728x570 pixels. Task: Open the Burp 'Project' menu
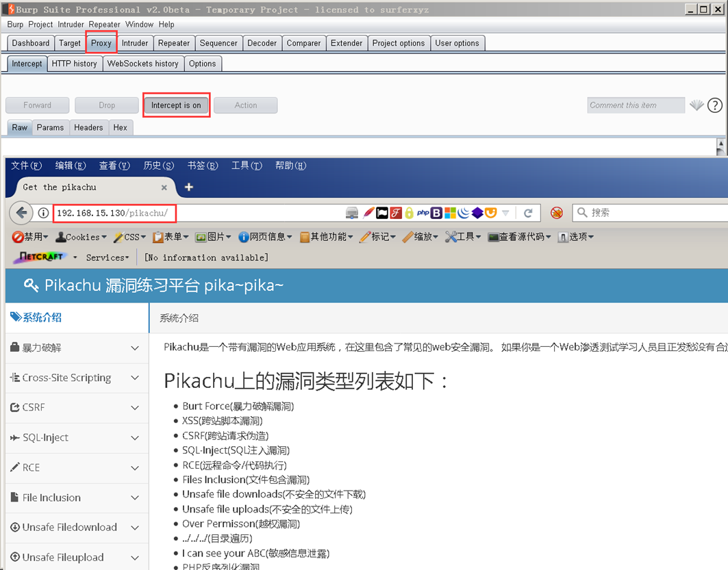[x=40, y=25]
